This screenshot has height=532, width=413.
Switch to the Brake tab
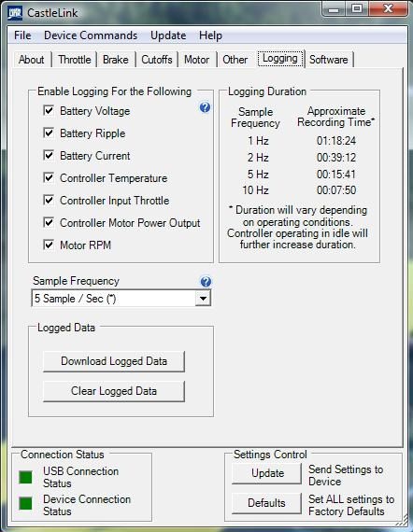click(116, 60)
